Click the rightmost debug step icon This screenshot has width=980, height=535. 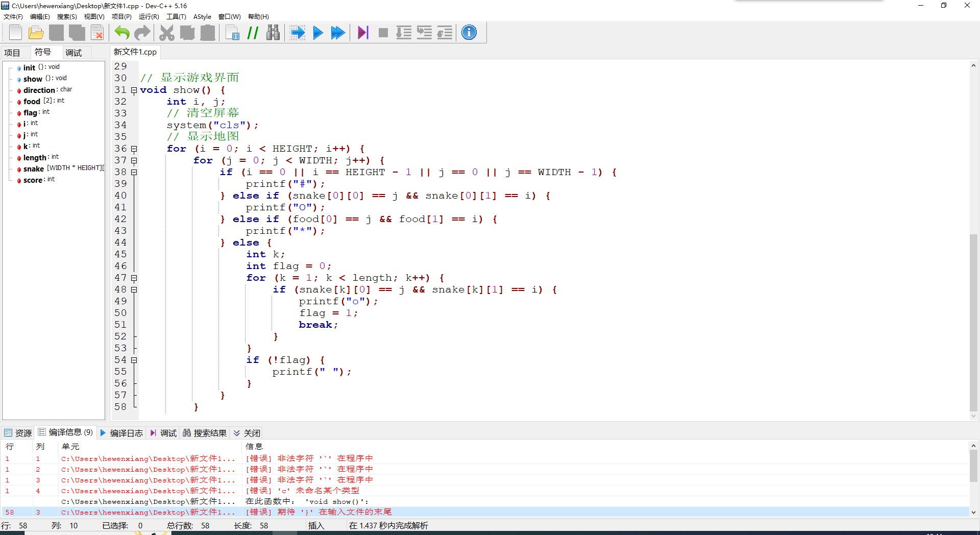[445, 33]
